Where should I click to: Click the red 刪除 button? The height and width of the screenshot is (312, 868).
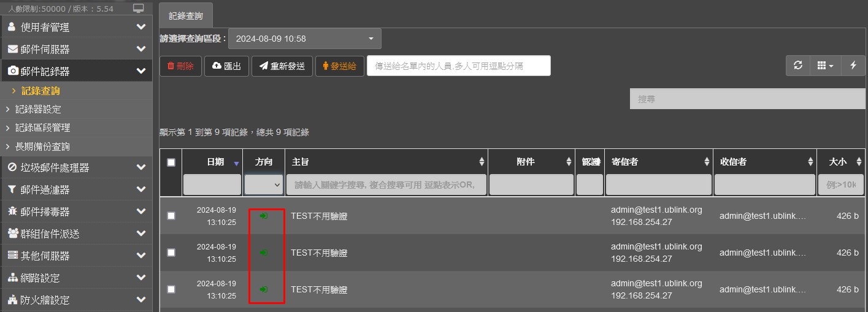pyautogui.click(x=180, y=66)
